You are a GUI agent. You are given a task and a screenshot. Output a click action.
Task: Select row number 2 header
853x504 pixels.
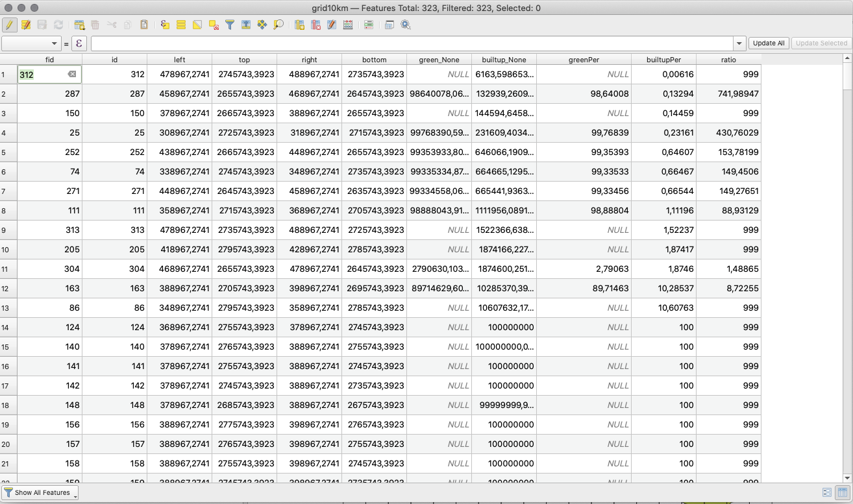coord(8,94)
